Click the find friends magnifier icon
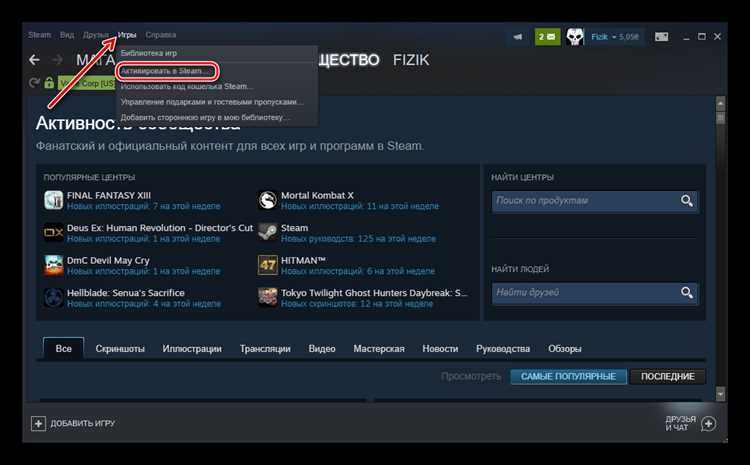 687,292
